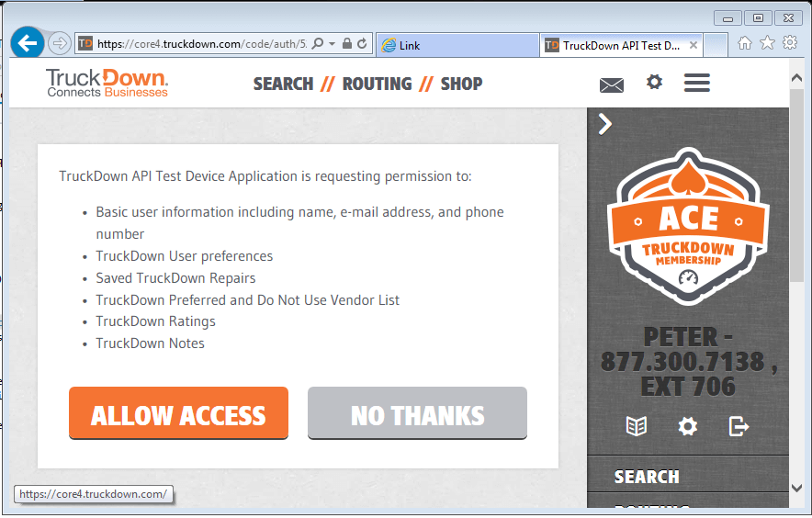812x518 pixels.
Task: Minimize the browser window
Action: [x=727, y=18]
